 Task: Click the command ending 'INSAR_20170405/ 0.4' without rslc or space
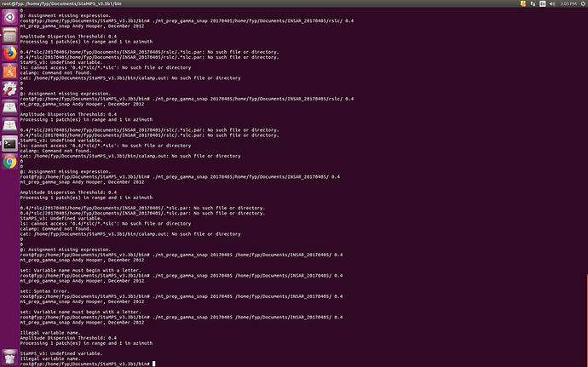coord(180,176)
